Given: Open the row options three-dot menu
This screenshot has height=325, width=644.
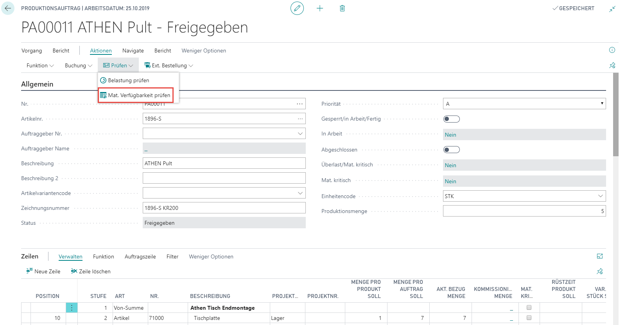Looking at the screenshot, I should [x=72, y=308].
